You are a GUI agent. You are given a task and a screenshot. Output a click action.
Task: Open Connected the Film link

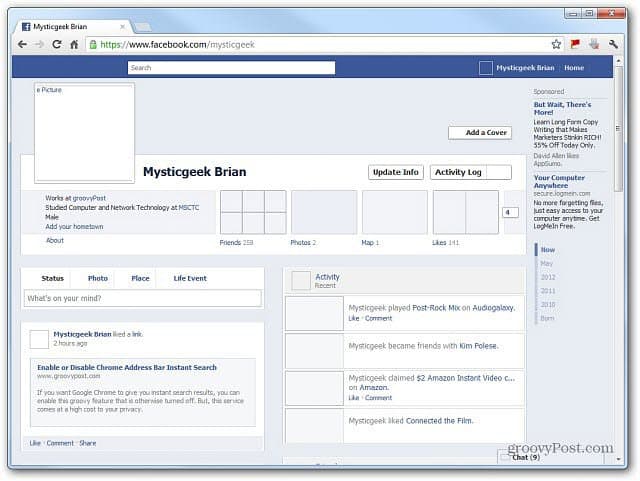(x=439, y=421)
